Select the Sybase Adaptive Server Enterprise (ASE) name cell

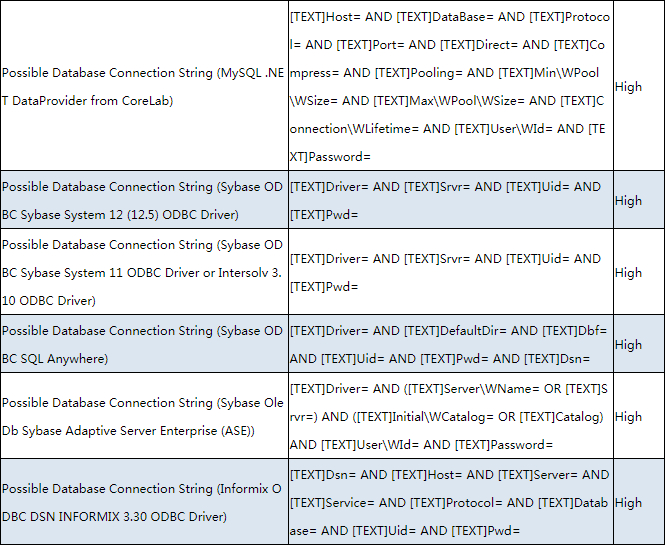click(x=144, y=416)
